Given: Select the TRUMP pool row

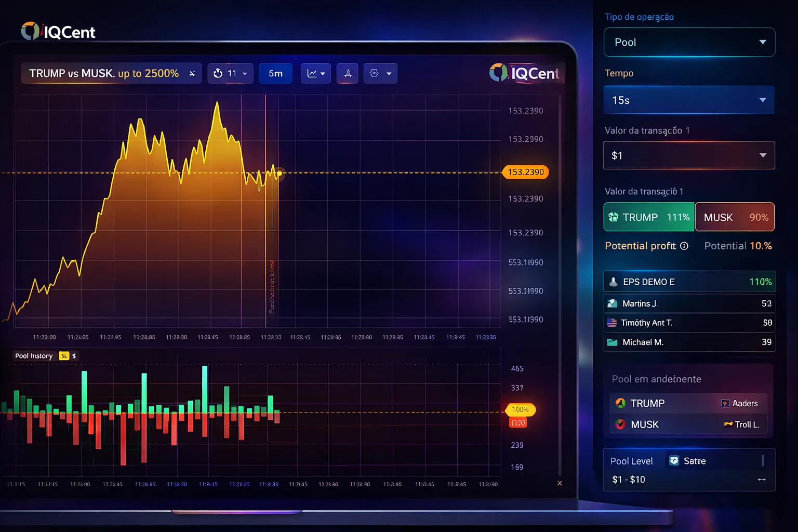Looking at the screenshot, I should coord(688,403).
